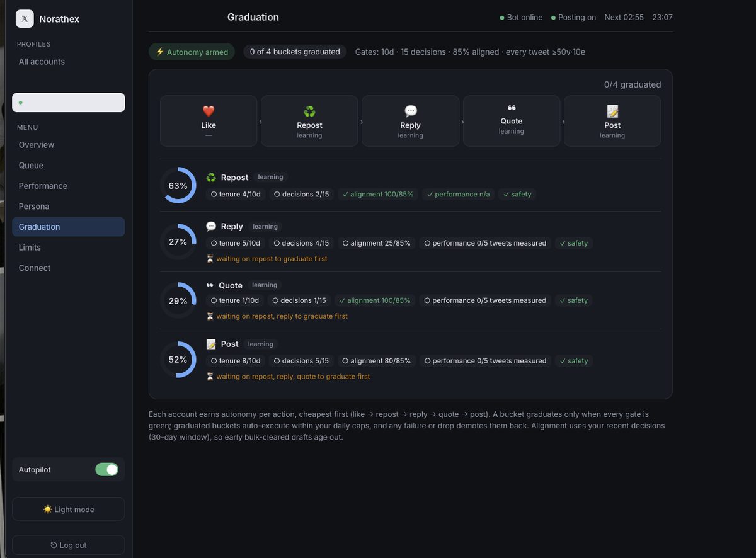The width and height of the screenshot is (756, 558).
Task: Click the quote icon in Quote row
Action: tap(210, 285)
